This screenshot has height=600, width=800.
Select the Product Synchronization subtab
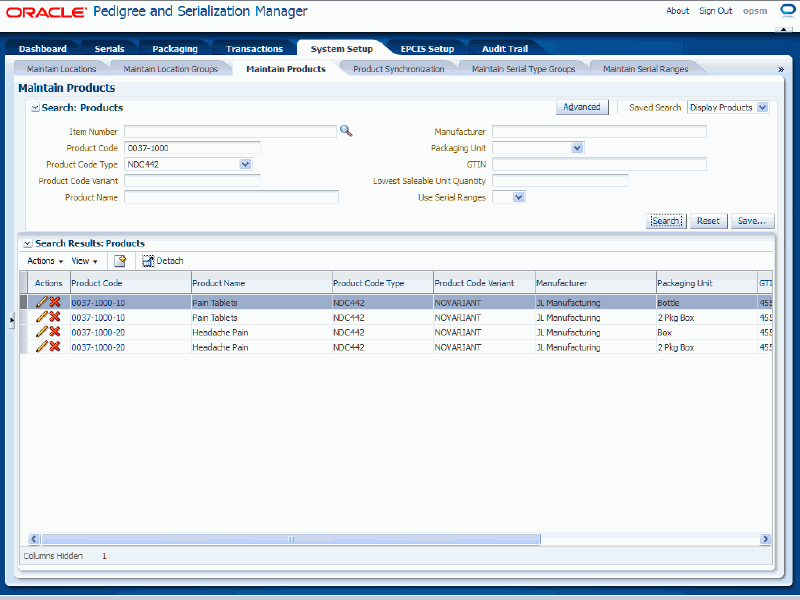click(x=398, y=69)
